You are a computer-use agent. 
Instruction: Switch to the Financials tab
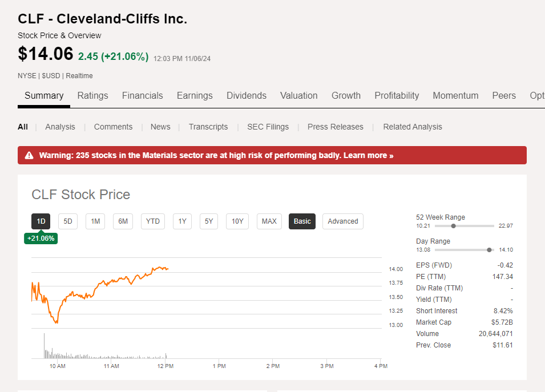[142, 96]
